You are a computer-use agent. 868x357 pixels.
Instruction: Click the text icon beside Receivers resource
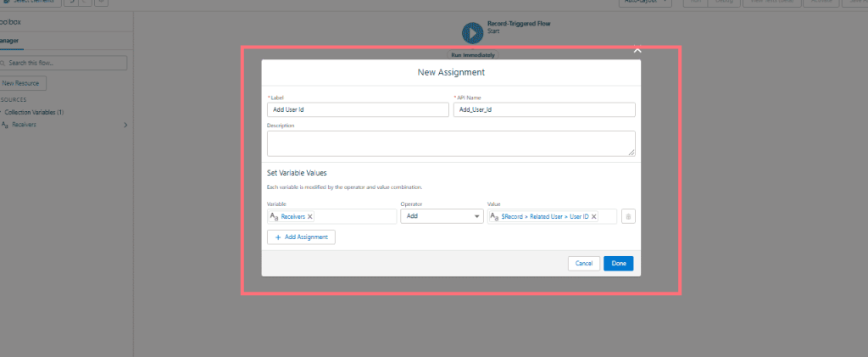point(4,125)
